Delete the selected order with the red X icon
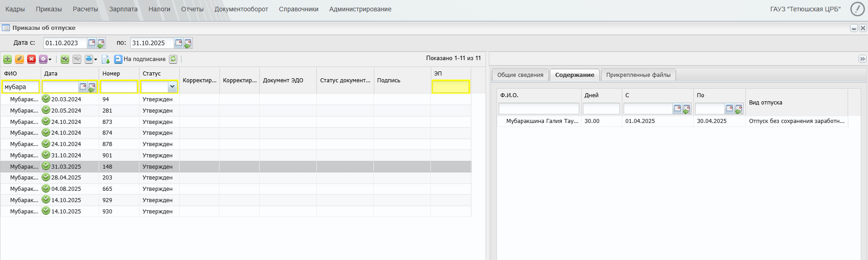The image size is (868, 260). click(x=31, y=59)
